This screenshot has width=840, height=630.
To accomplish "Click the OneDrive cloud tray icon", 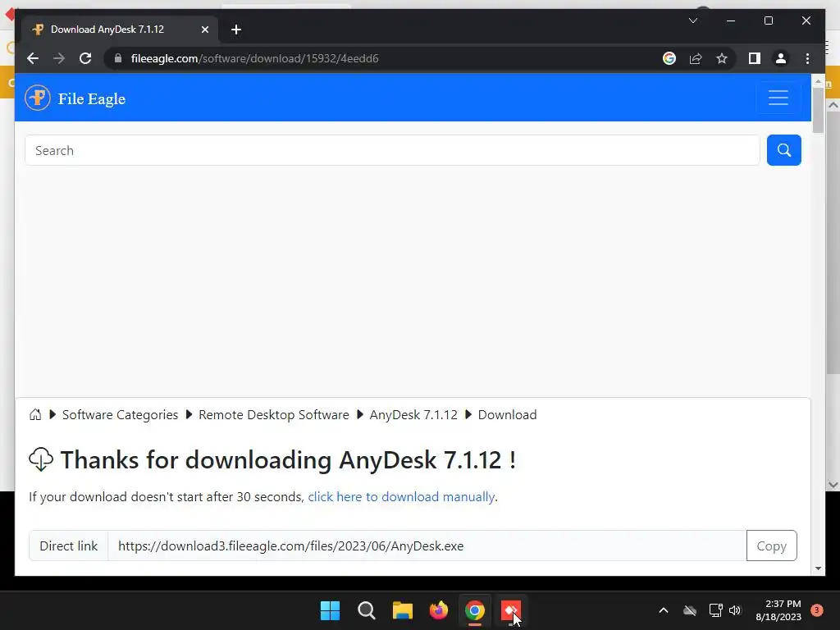I will click(690, 610).
